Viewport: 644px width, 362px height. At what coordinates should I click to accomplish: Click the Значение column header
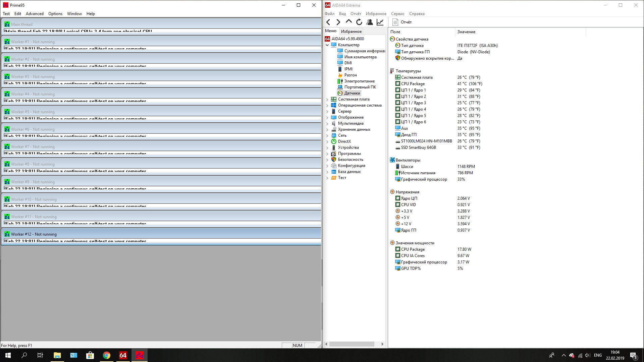pos(466,32)
